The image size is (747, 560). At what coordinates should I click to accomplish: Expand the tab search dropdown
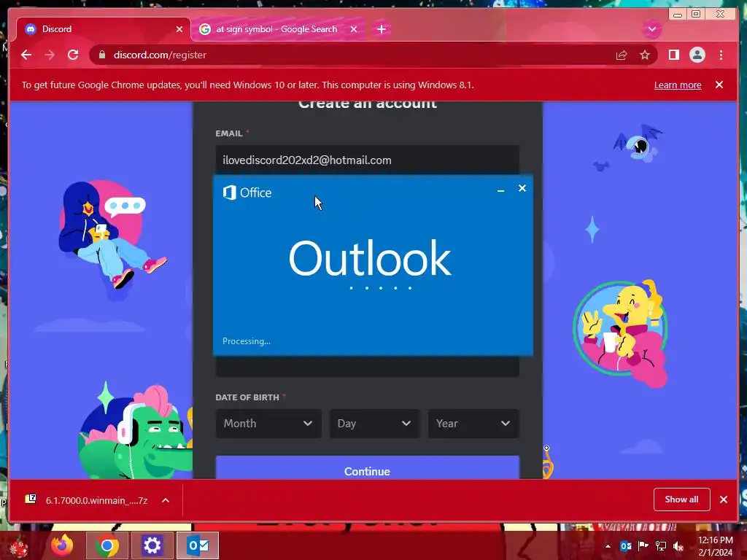pos(651,29)
